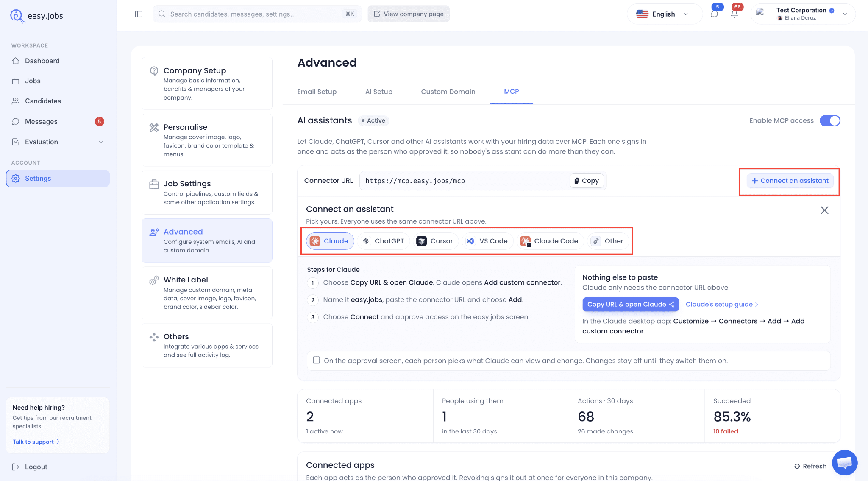This screenshot has height=481, width=868.
Task: Click the Messages bubble icon in sidebar
Action: coord(16,121)
